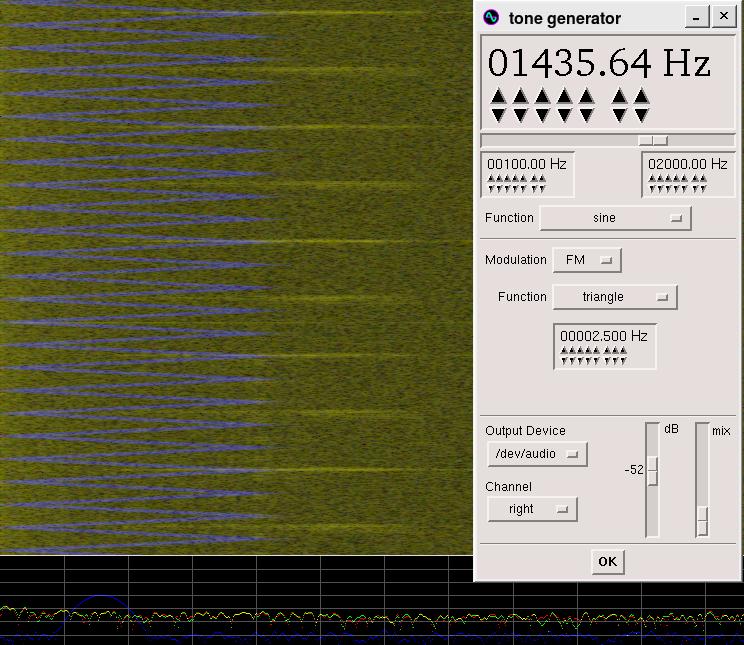
Task: Expand the modulation Function triangle dropdown
Action: coord(615,297)
